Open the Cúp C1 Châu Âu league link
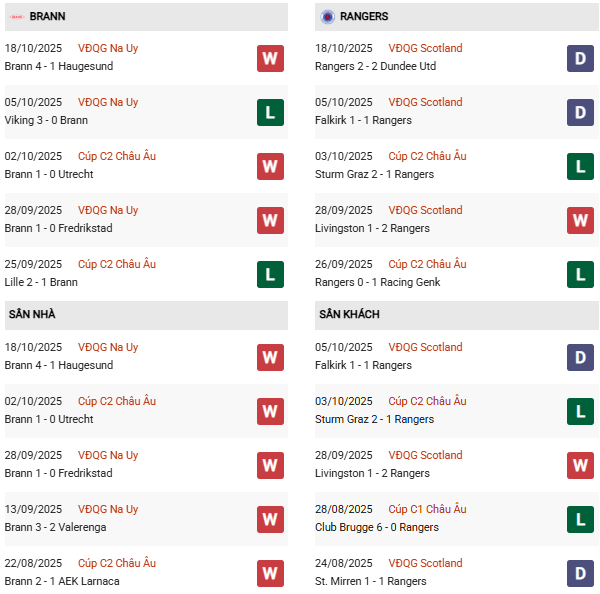The height and width of the screenshot is (594, 600). click(427, 509)
